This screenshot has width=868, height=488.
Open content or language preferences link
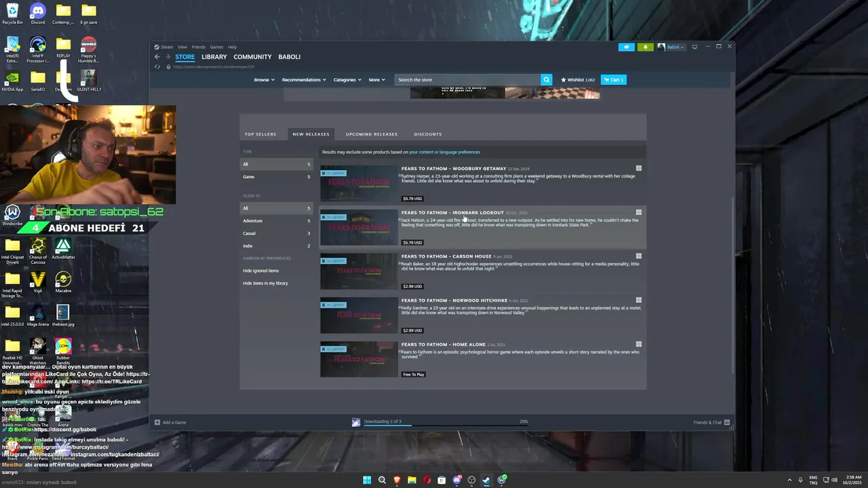click(444, 152)
